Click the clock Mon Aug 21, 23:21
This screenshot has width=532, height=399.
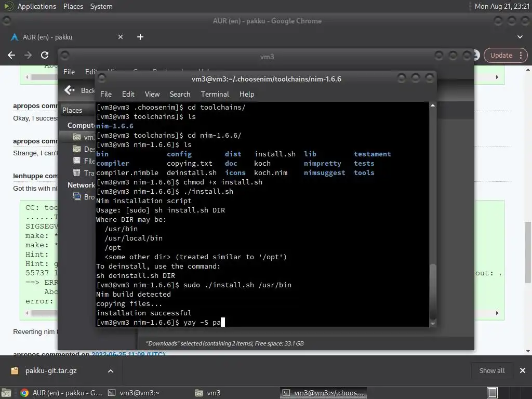click(x=502, y=6)
